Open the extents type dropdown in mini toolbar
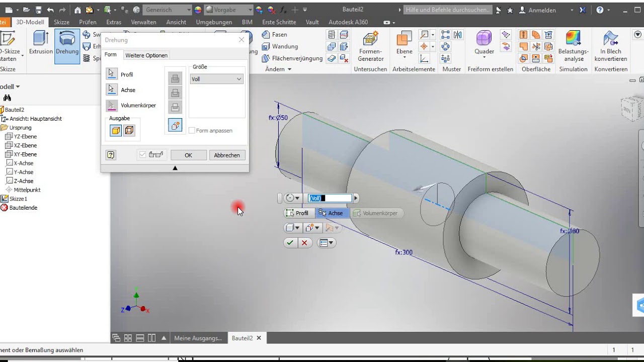644x362 pixels. pyautogui.click(x=292, y=198)
